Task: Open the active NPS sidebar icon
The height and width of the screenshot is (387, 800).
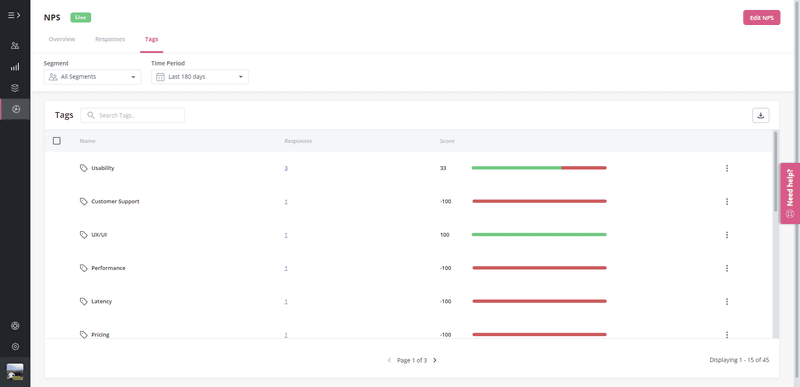Action: pos(15,109)
